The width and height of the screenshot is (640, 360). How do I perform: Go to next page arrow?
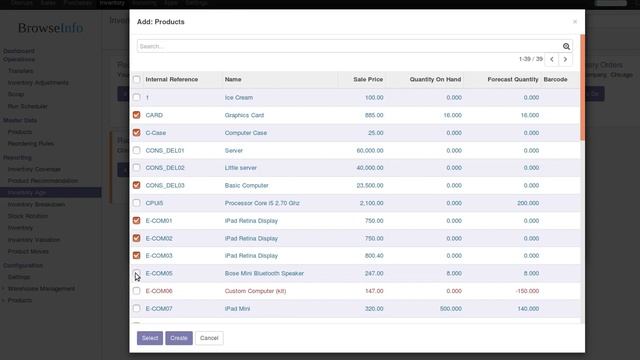click(565, 60)
